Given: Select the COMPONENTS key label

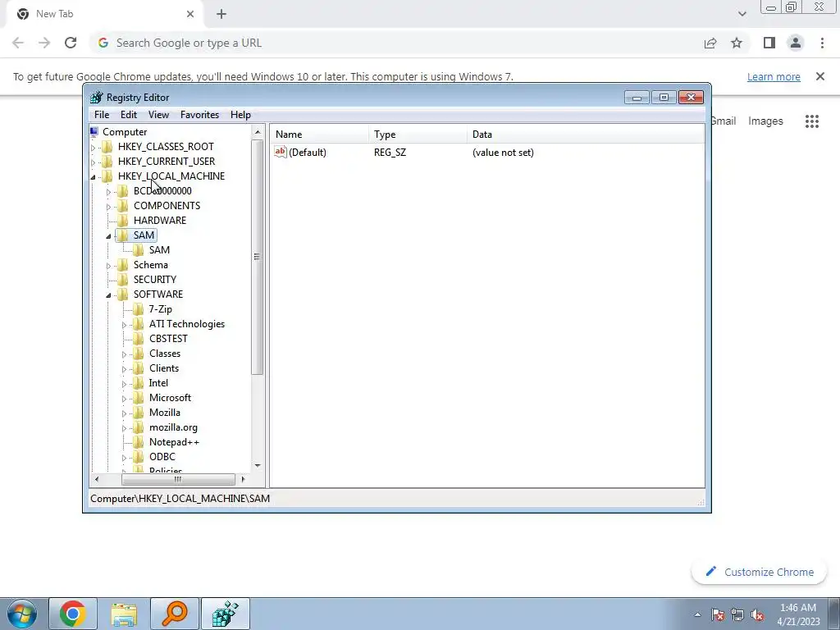Looking at the screenshot, I should click(167, 206).
